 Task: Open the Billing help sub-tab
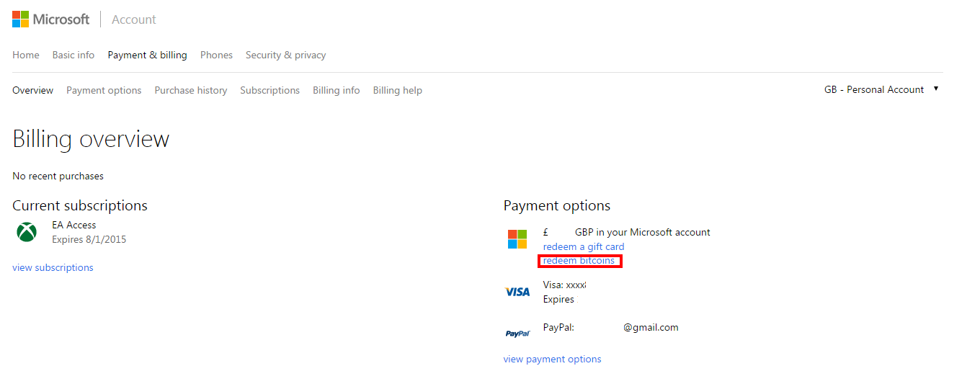pos(398,90)
